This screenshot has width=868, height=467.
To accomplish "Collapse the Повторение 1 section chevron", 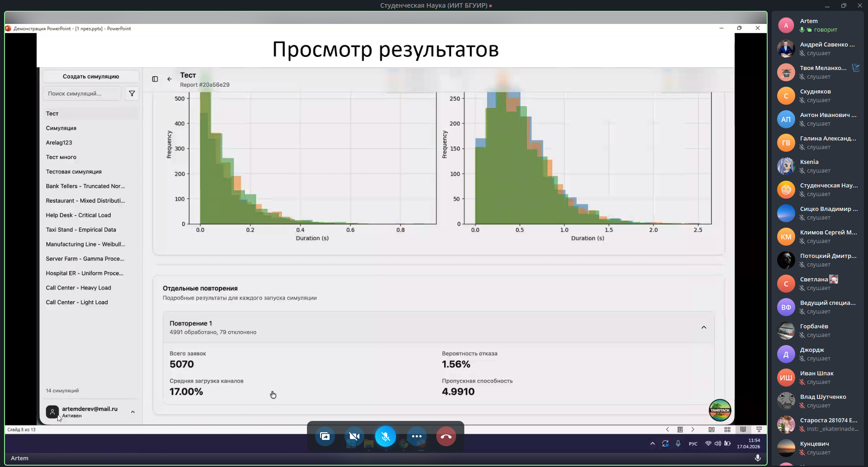I will point(703,327).
